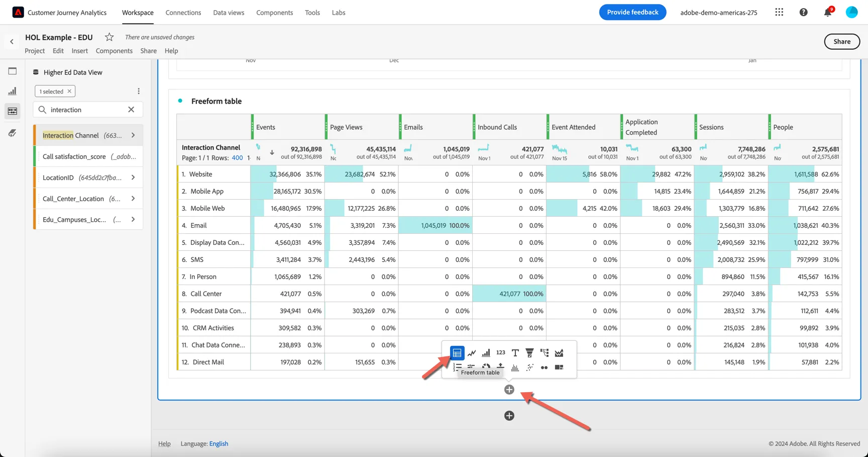The width and height of the screenshot is (868, 457).
Task: Select the Scatter plot visualization icon
Action: pos(529,368)
